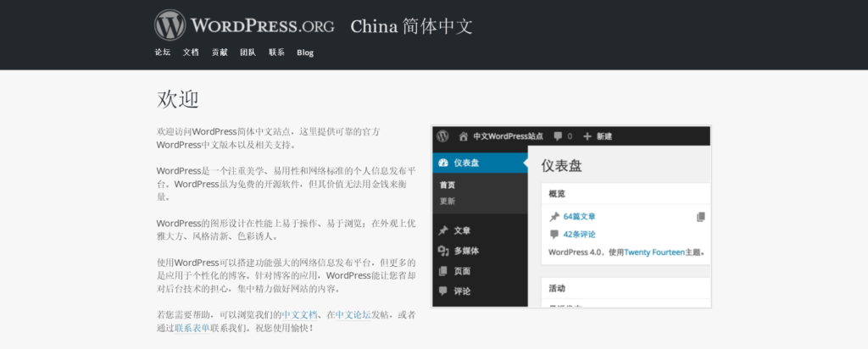
Task: Click the 新建 admin bar label
Action: coord(604,136)
